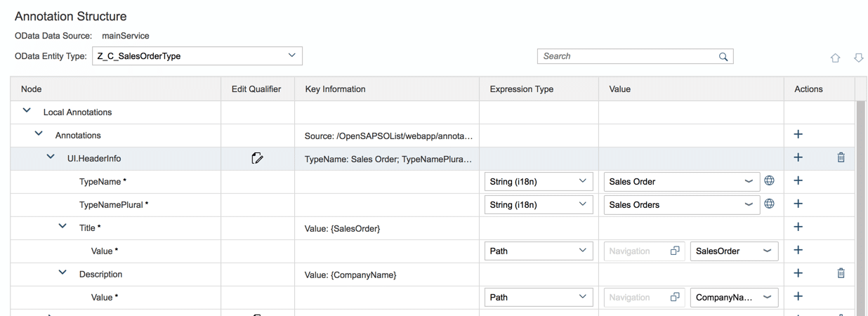Delete the Description node using trash icon
Viewport: 868px width, 316px height.
[x=841, y=274]
